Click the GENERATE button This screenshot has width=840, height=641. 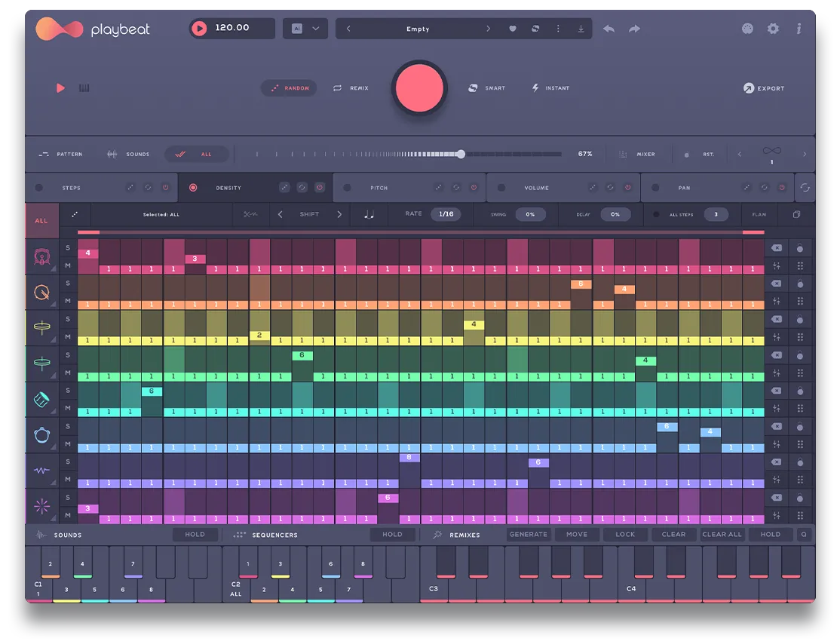point(528,535)
